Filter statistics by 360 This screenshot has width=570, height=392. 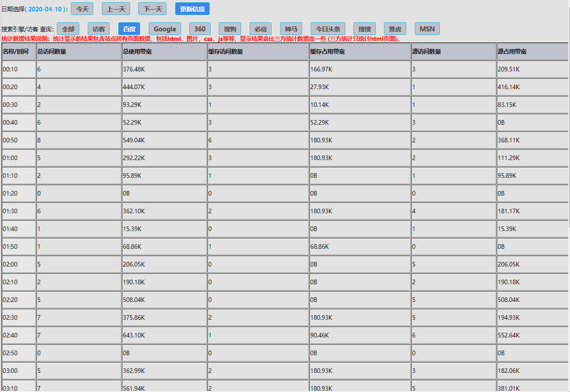pos(200,29)
